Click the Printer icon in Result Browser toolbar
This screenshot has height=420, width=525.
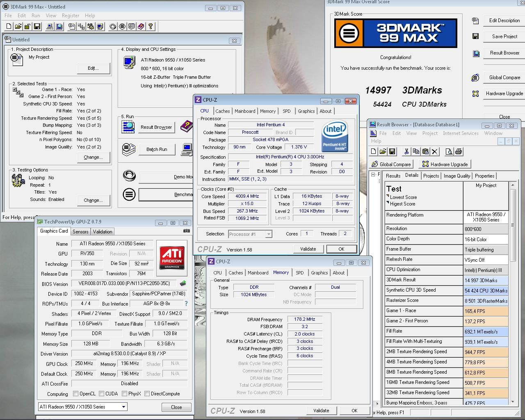(459, 152)
